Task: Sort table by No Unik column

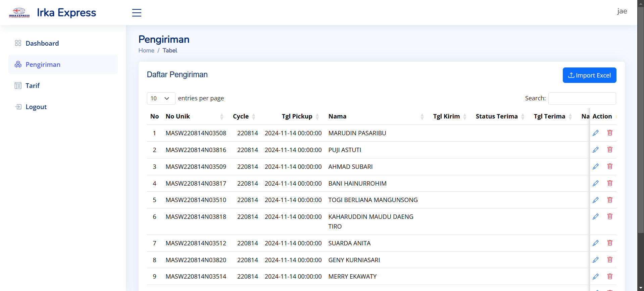Action: tap(195, 116)
